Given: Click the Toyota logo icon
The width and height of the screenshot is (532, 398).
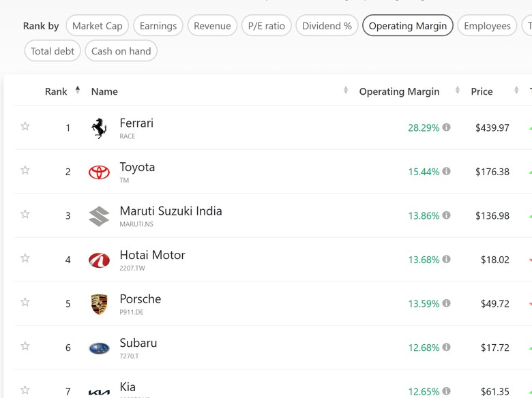Looking at the screenshot, I should pos(99,172).
